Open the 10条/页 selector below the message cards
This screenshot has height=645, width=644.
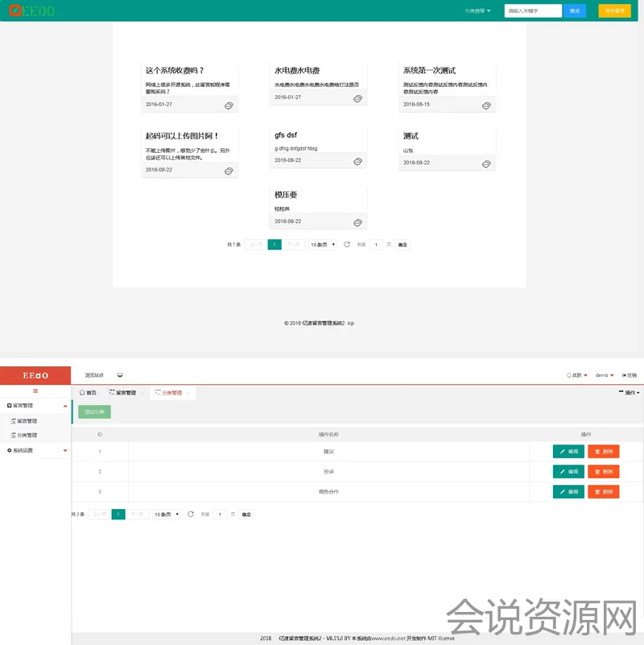pos(323,244)
